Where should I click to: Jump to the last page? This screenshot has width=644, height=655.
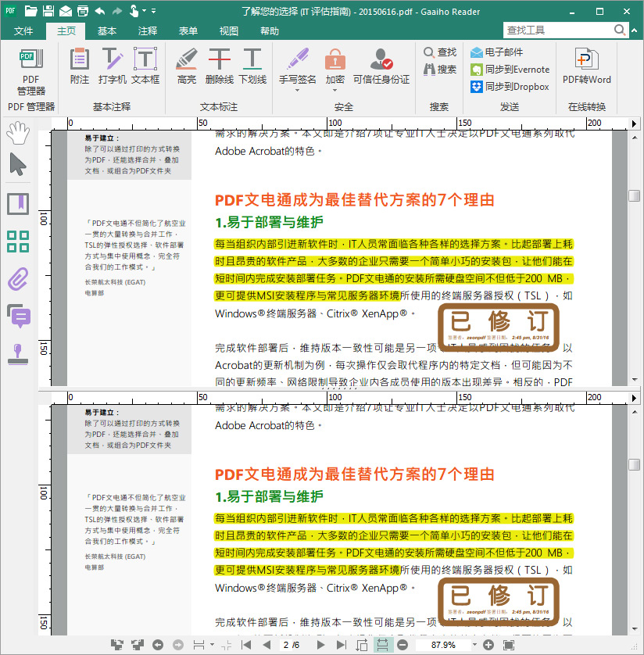(342, 645)
